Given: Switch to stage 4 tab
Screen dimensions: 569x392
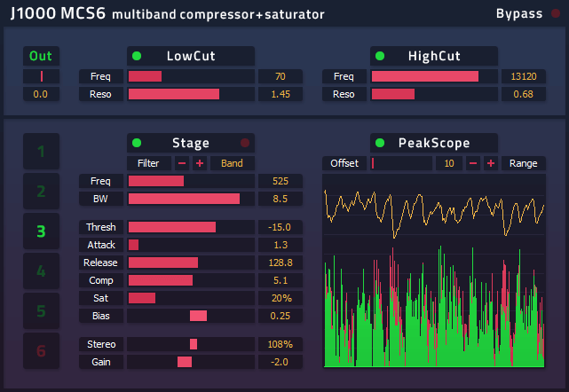Looking at the screenshot, I should (42, 270).
